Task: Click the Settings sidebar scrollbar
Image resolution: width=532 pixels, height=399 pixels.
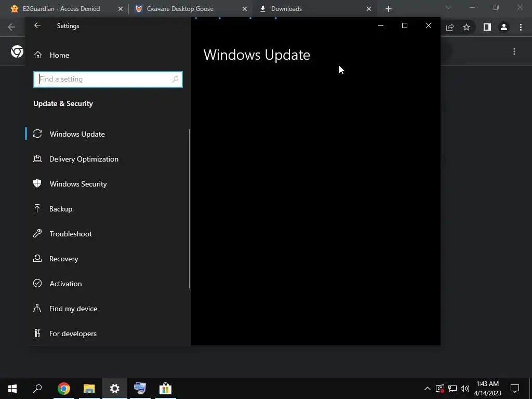Action: [189, 209]
